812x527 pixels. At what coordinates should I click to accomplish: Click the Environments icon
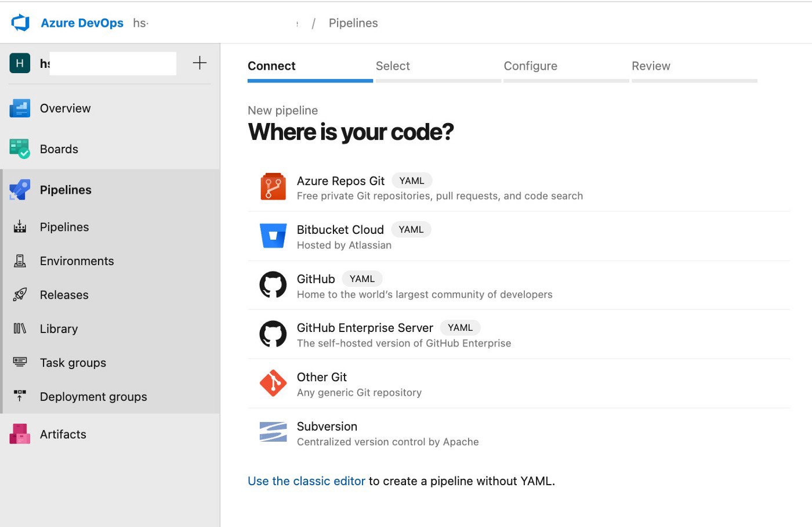pyautogui.click(x=20, y=261)
